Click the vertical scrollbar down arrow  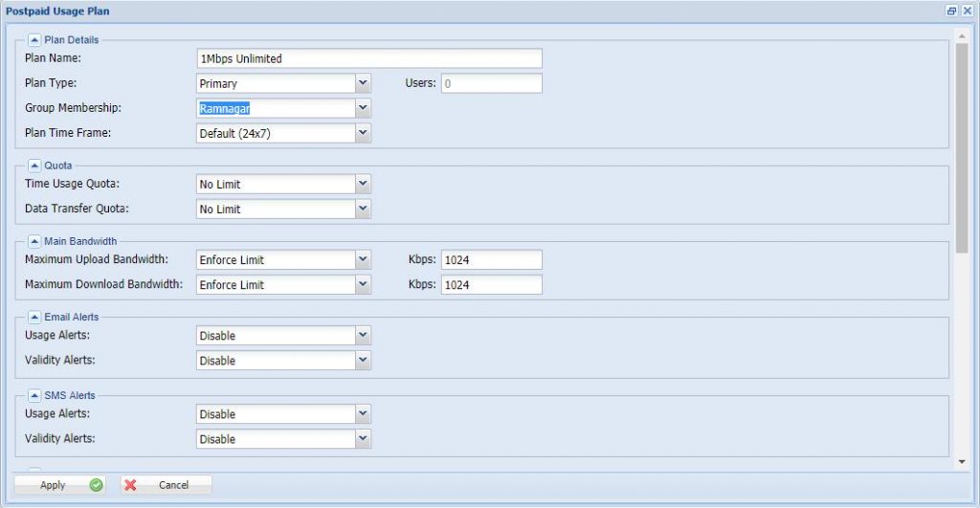(x=962, y=462)
